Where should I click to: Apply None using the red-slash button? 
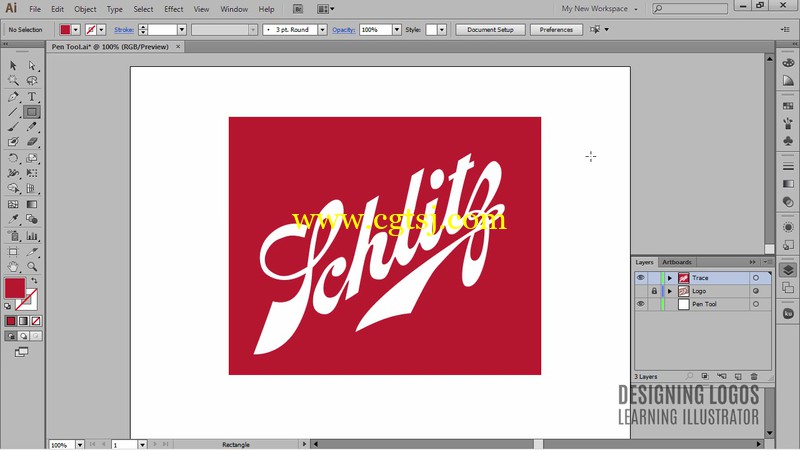click(36, 321)
